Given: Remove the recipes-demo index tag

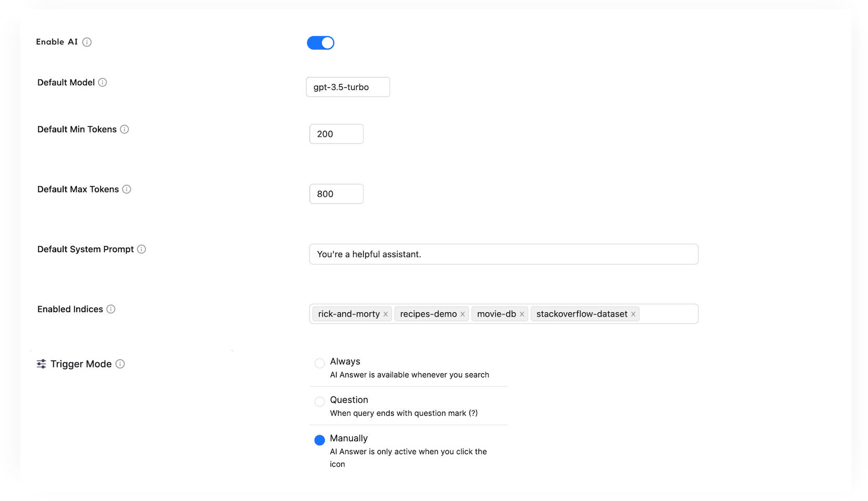Looking at the screenshot, I should pos(462,314).
